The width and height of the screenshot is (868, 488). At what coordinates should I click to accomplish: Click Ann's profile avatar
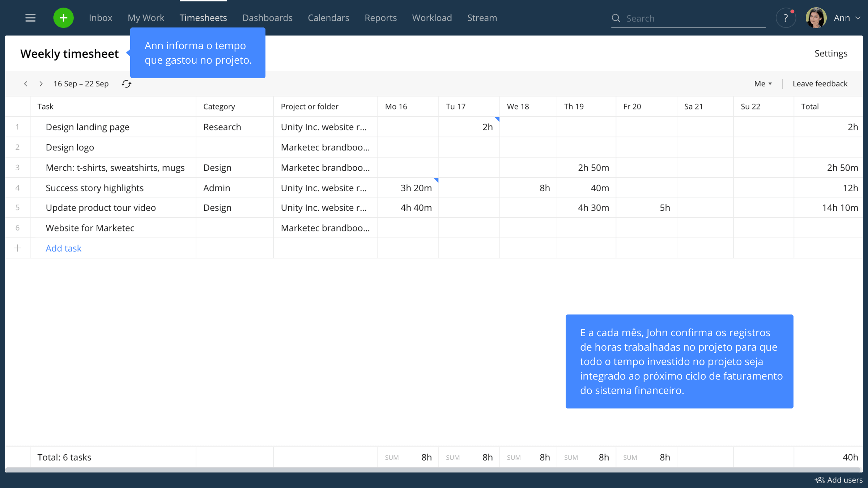tap(816, 18)
